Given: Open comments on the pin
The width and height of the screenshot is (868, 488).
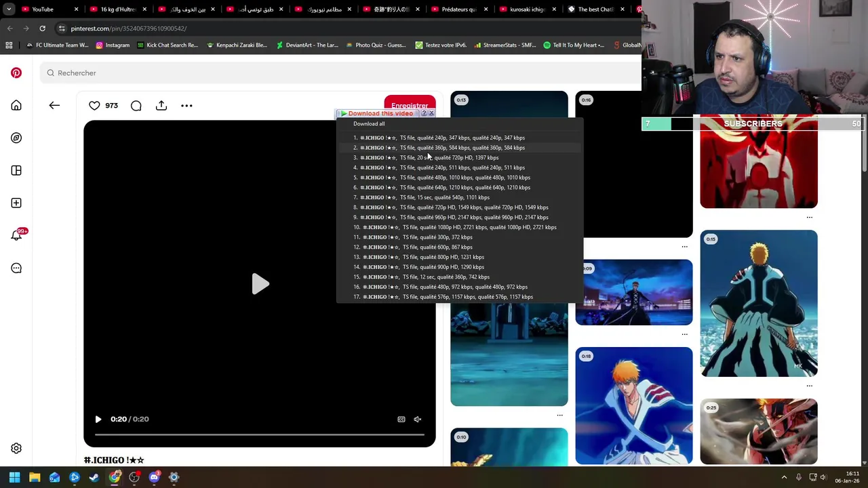Looking at the screenshot, I should coord(136,105).
